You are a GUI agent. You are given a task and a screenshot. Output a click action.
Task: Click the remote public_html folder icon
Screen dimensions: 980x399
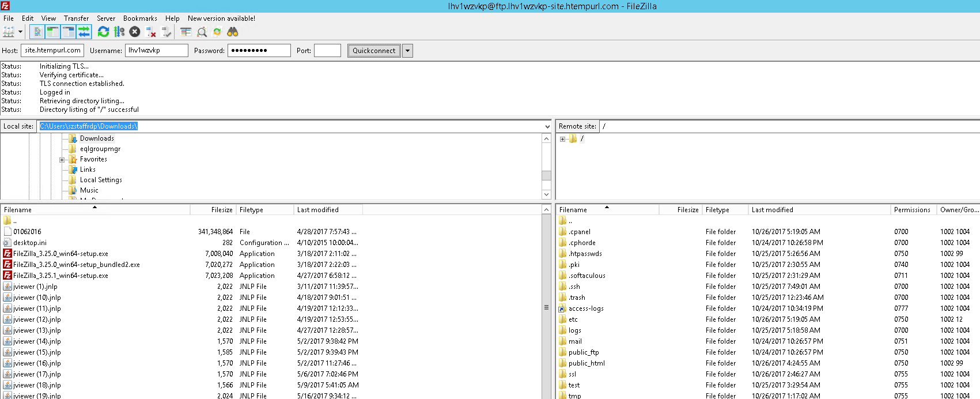pyautogui.click(x=563, y=363)
